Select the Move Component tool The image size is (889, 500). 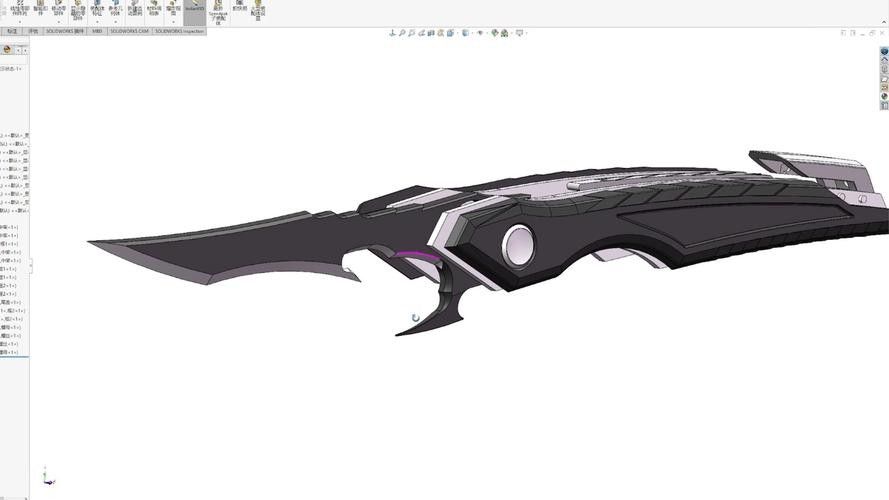point(58,8)
